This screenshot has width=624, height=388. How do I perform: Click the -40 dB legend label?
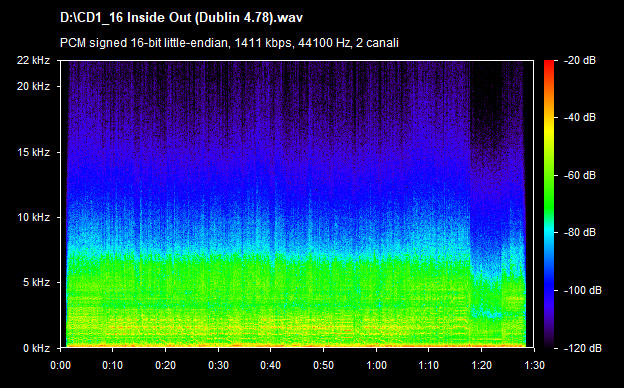[580, 117]
